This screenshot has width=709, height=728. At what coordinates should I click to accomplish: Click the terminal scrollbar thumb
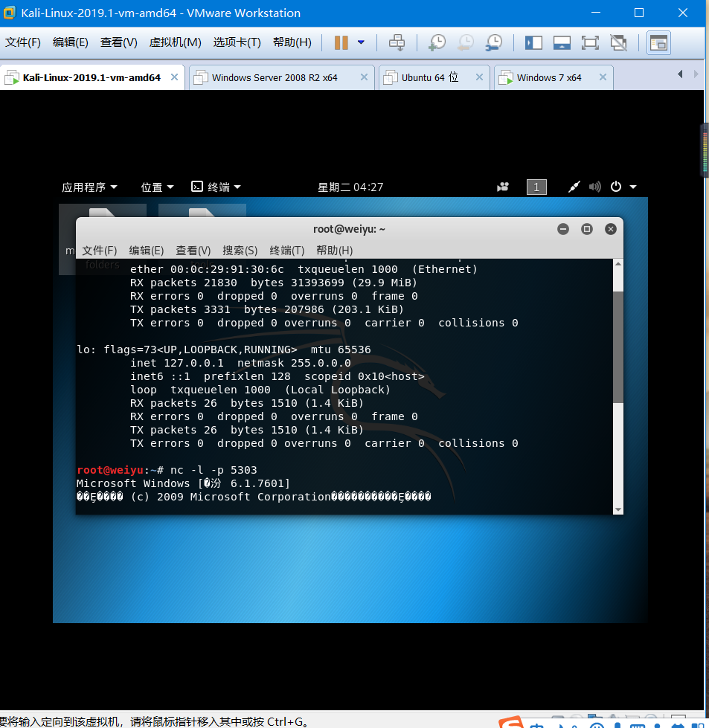(x=618, y=347)
